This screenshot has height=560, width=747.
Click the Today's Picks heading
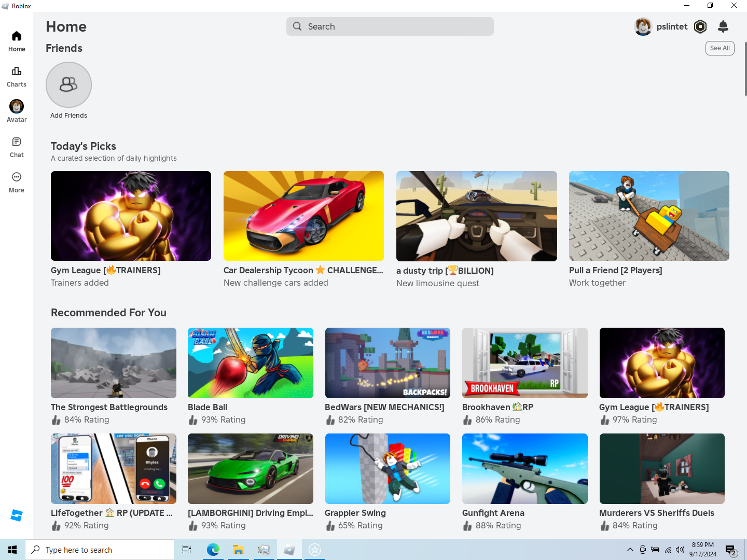tap(84, 146)
